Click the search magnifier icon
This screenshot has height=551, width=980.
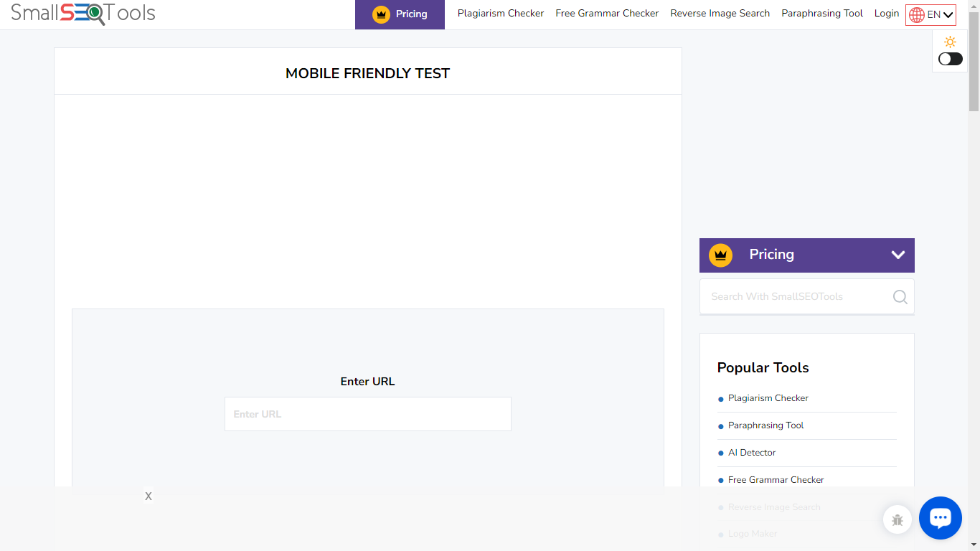900,297
